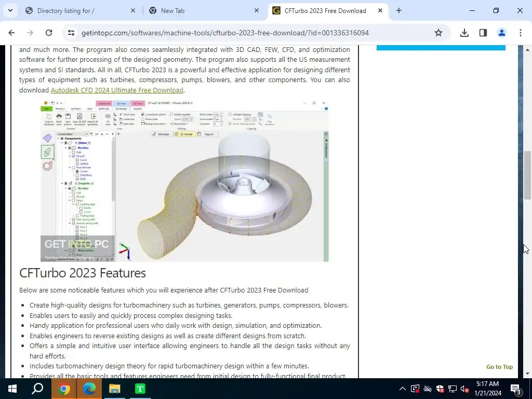Click the bullet 'Offers a simple and intuitive user interface'

[x=190, y=351]
